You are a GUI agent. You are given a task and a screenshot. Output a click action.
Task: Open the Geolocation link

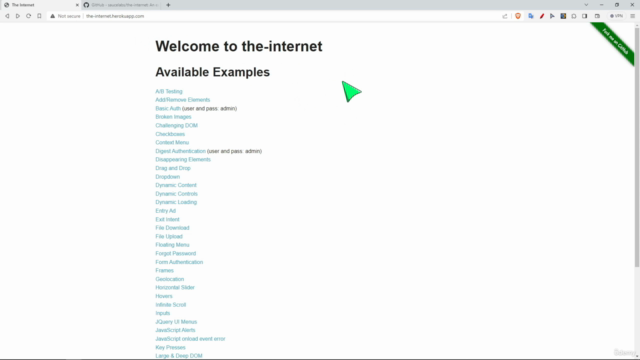[x=169, y=279]
